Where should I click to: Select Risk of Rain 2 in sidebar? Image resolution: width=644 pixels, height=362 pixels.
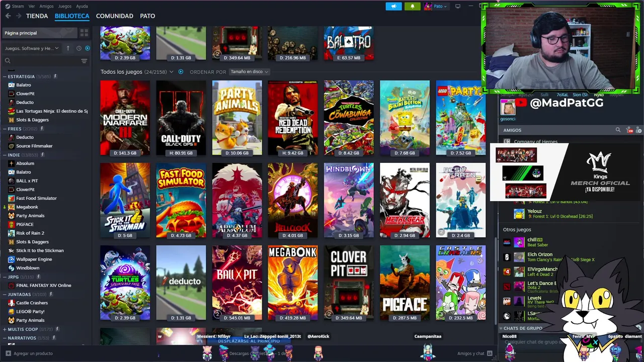[30, 233]
